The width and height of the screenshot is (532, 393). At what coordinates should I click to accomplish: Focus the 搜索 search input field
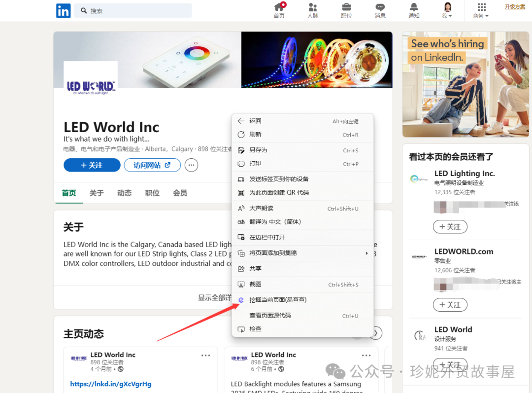133,10
